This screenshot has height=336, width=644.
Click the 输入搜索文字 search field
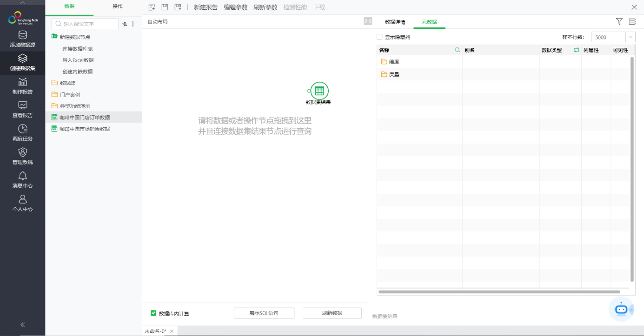(x=85, y=24)
